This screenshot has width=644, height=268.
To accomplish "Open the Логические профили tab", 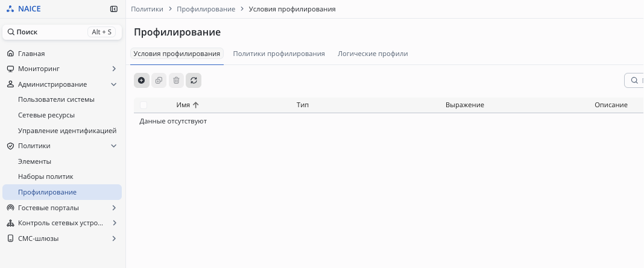I will 373,54.
